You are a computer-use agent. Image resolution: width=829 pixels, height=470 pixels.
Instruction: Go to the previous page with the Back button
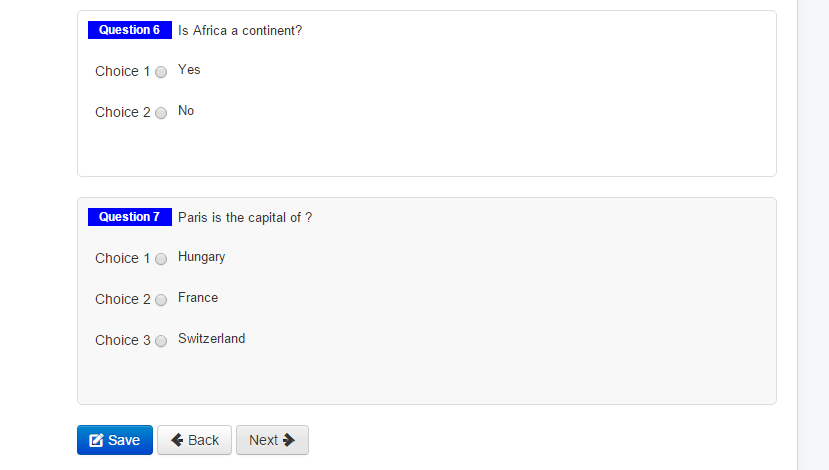[x=194, y=440]
